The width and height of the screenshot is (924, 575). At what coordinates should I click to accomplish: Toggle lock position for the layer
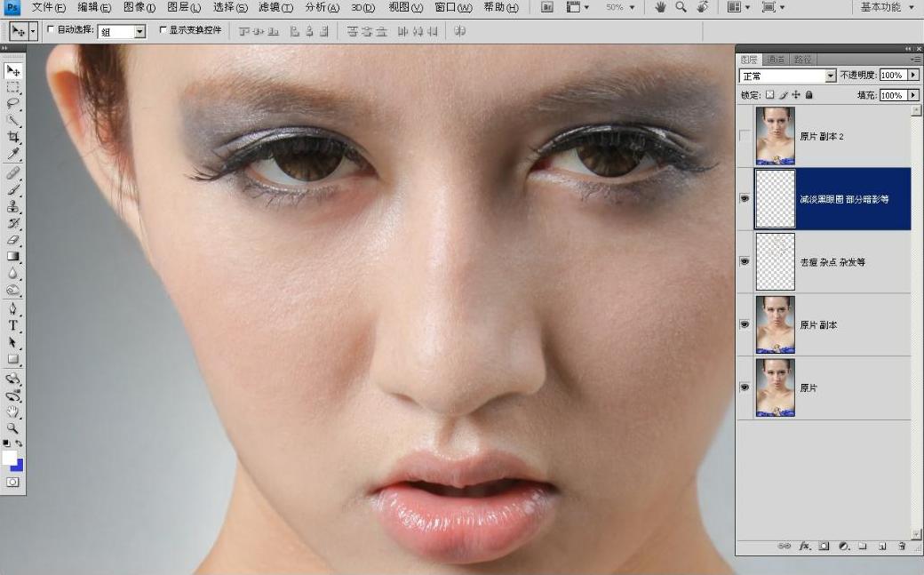pyautogui.click(x=796, y=94)
